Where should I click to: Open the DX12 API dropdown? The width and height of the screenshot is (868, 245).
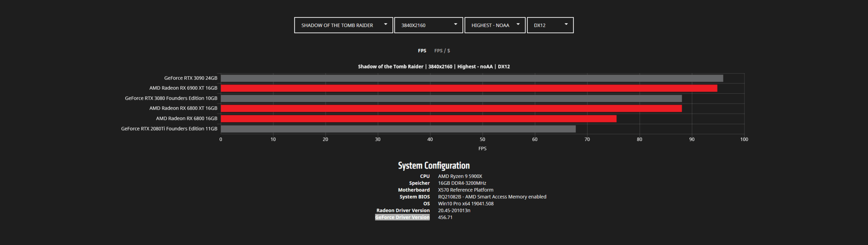tap(550, 25)
